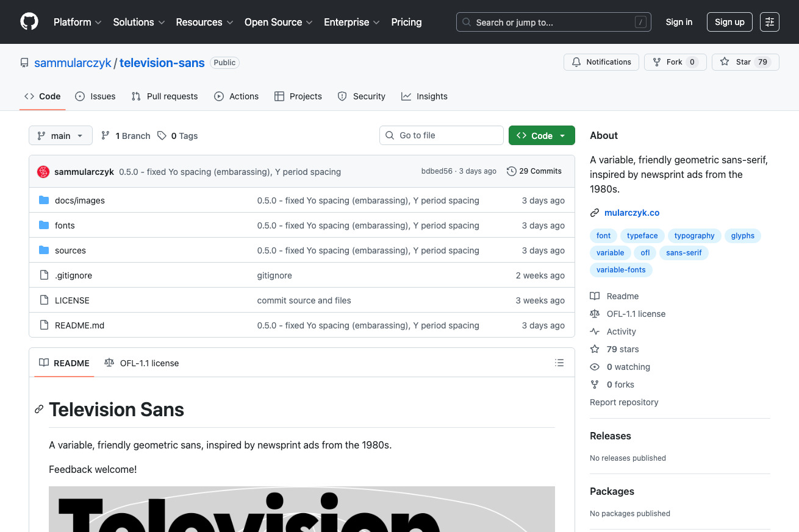
Task: Click the heading anchor link icon beside Television Sans
Action: coord(39,410)
